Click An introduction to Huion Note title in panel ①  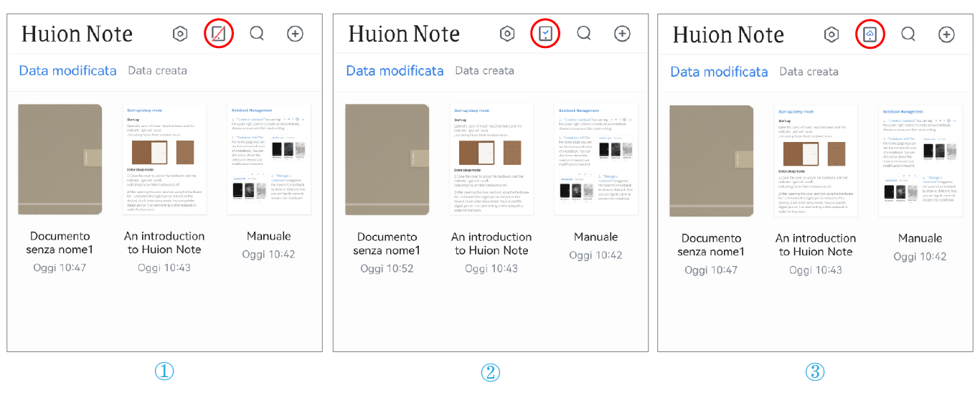pyautogui.click(x=164, y=242)
